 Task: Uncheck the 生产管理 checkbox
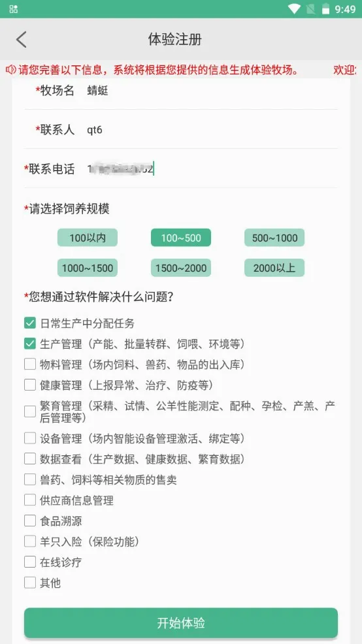coord(30,344)
